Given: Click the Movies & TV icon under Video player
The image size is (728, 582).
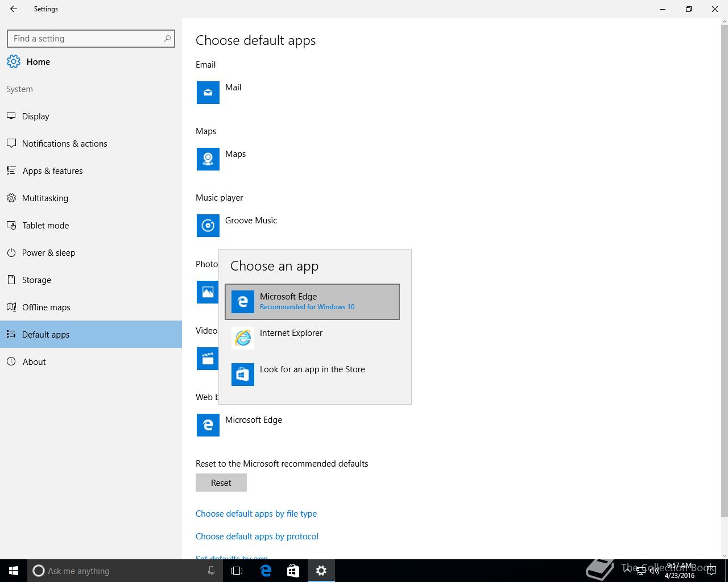Looking at the screenshot, I should [x=208, y=359].
